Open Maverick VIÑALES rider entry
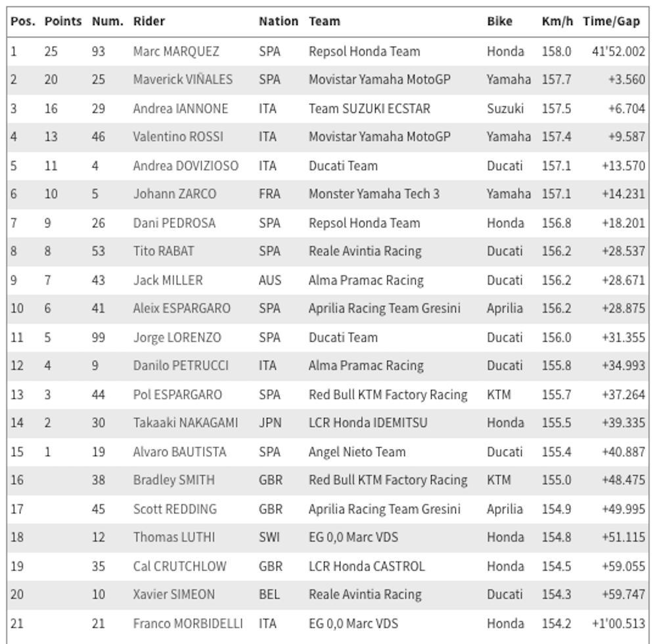Screen dimensions: 657x644 click(183, 80)
